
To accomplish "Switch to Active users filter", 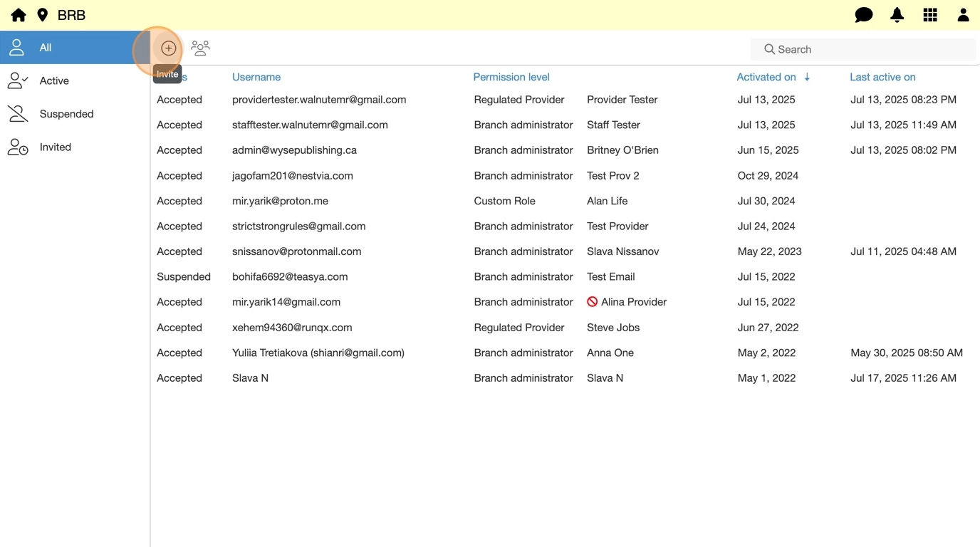I will [x=54, y=81].
